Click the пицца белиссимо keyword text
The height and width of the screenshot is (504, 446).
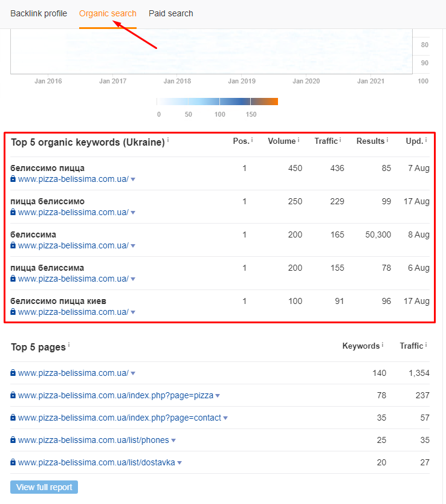coord(47,201)
